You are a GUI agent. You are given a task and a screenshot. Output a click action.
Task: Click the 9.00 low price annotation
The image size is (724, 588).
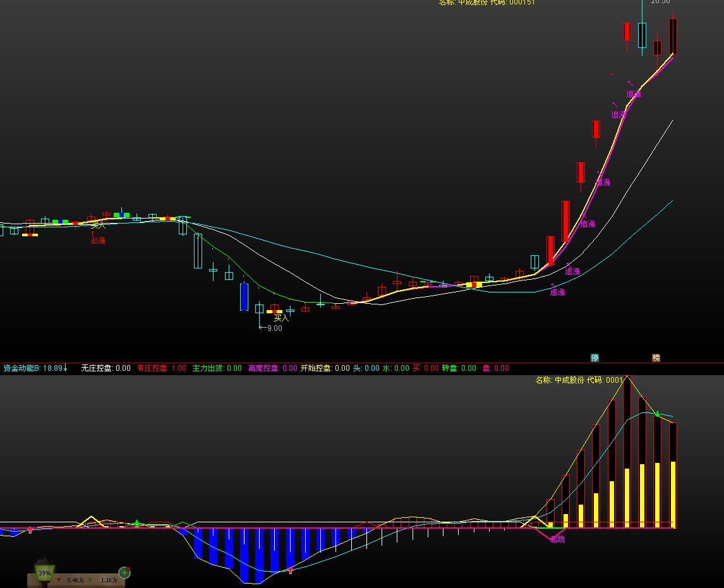[x=274, y=328]
